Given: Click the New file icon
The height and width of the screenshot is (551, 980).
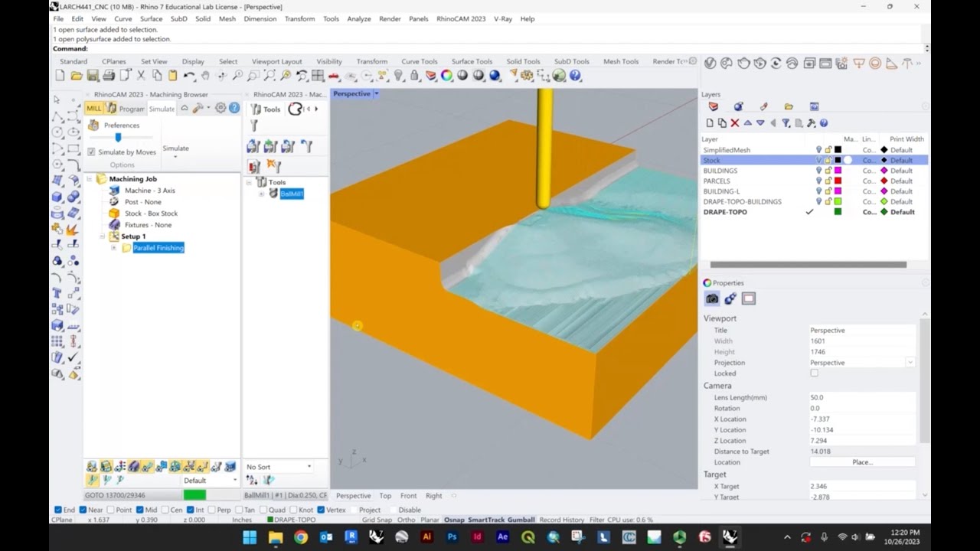Looking at the screenshot, I should [x=60, y=75].
